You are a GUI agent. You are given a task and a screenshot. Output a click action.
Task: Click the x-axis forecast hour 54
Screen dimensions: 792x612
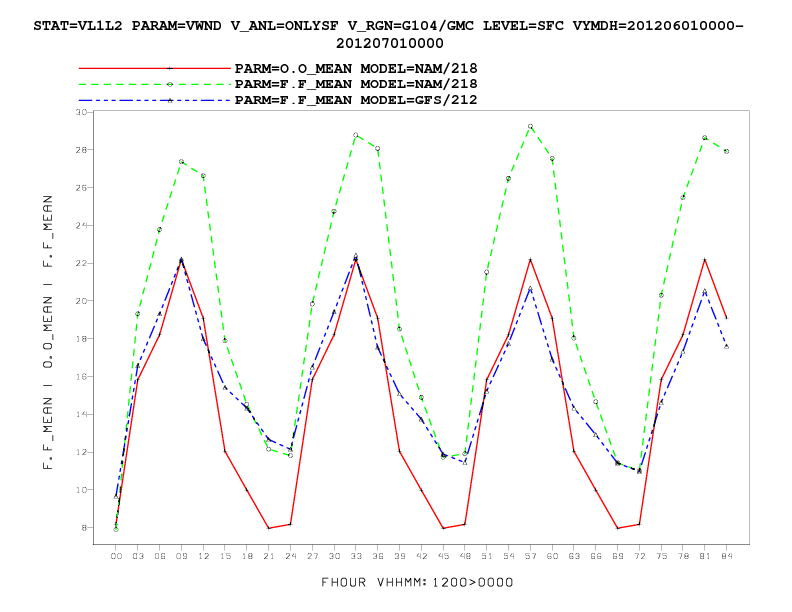tap(509, 556)
